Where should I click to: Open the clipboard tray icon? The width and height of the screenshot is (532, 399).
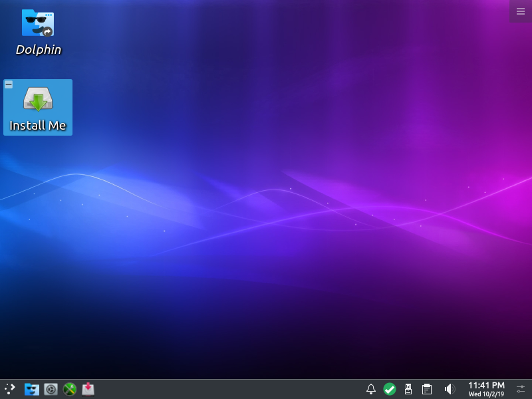tap(427, 389)
